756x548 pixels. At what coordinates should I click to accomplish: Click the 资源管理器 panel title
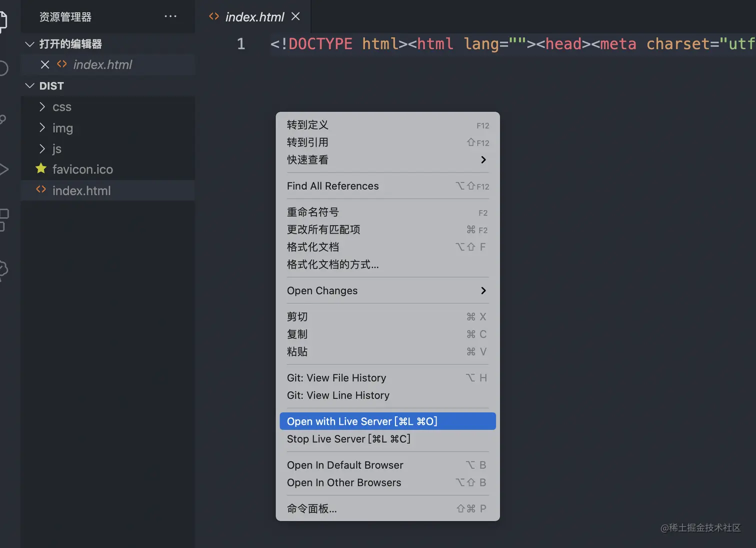(x=65, y=17)
